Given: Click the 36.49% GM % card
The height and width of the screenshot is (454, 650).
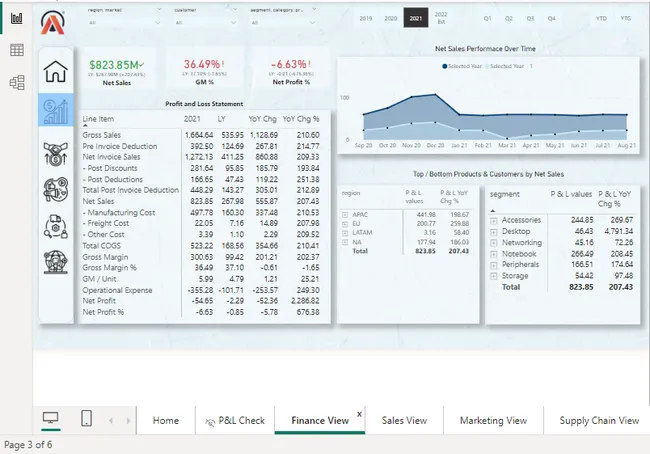Looking at the screenshot, I should 204,68.
